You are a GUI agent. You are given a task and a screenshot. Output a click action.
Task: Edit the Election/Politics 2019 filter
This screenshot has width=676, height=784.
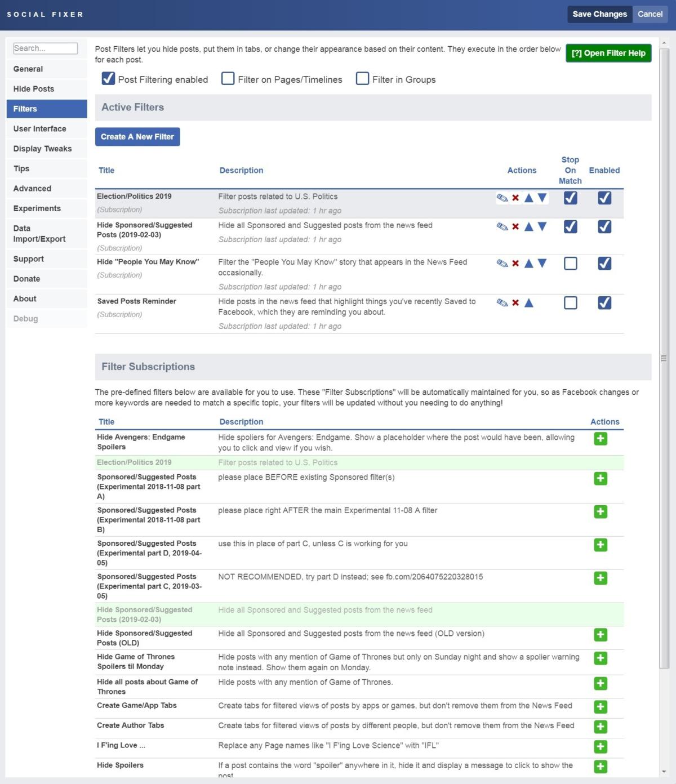coord(502,198)
